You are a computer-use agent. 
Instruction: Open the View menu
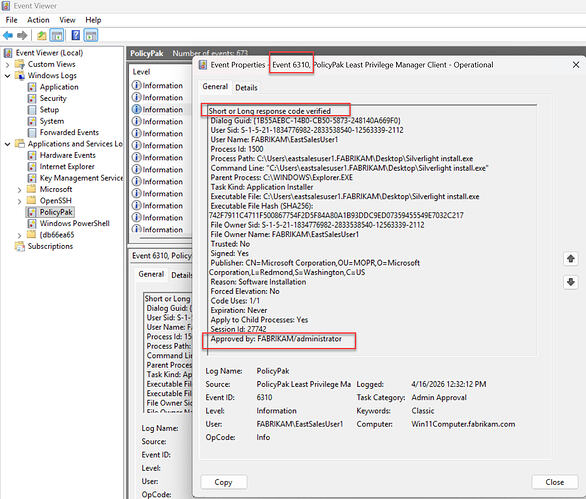[x=67, y=20]
